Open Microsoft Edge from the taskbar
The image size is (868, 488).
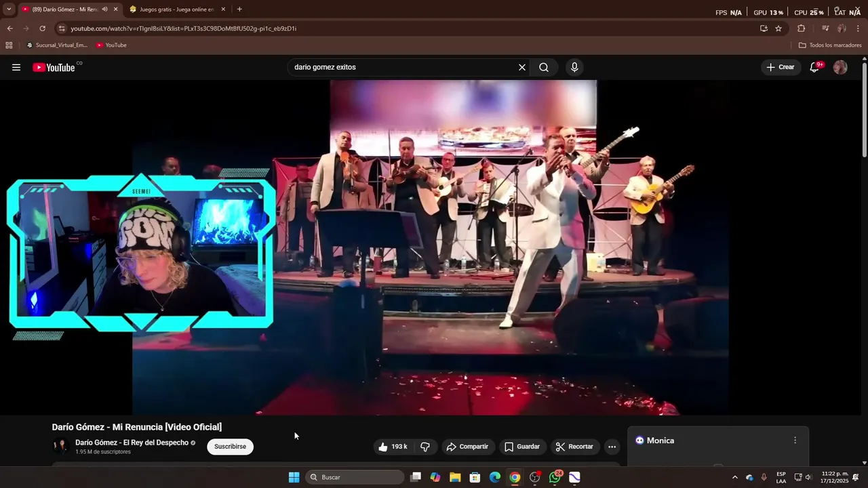coord(495,477)
